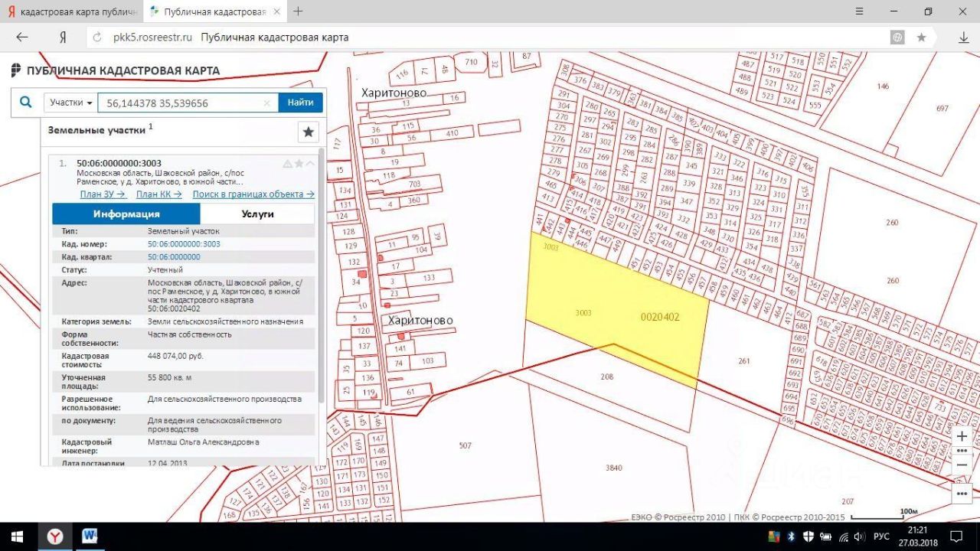Screen dimensions: 980x551
Task: Open Yandex home via the Я icon
Action: [x=63, y=37]
